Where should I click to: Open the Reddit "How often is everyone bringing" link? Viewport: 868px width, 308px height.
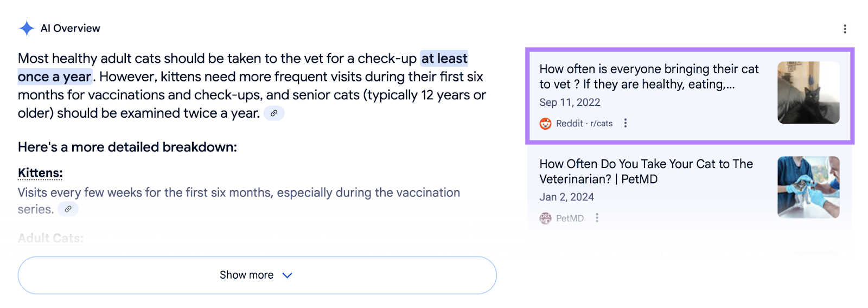pos(649,76)
